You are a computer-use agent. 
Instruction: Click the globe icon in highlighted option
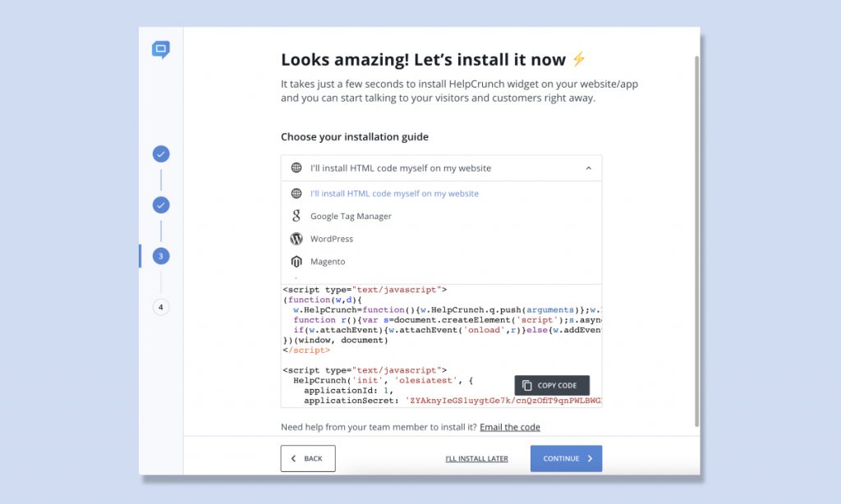click(x=296, y=193)
